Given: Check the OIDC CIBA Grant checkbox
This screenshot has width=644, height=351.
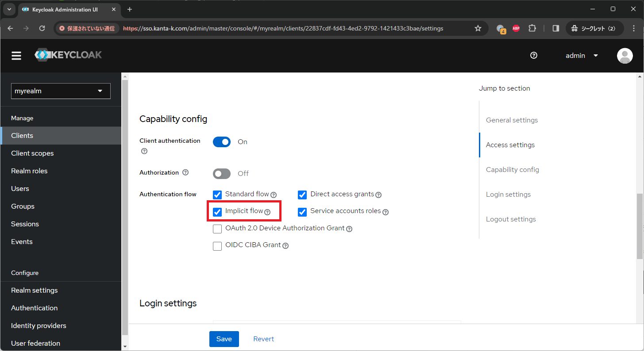Looking at the screenshot, I should pyautogui.click(x=217, y=246).
